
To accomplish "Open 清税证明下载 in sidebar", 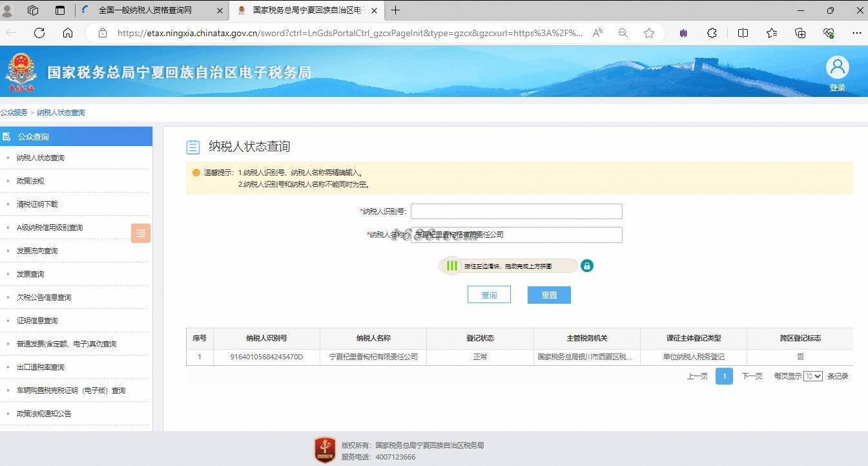I will coord(37,204).
